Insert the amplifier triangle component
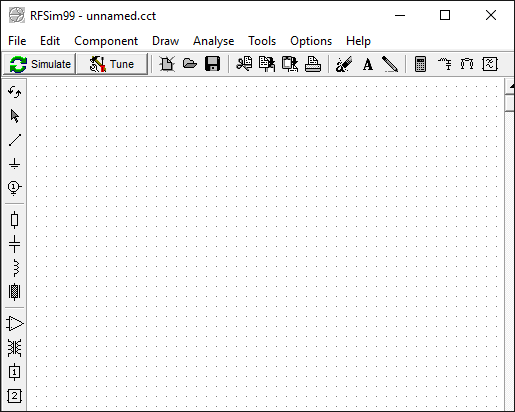The width and height of the screenshot is (515, 412). coord(14,324)
